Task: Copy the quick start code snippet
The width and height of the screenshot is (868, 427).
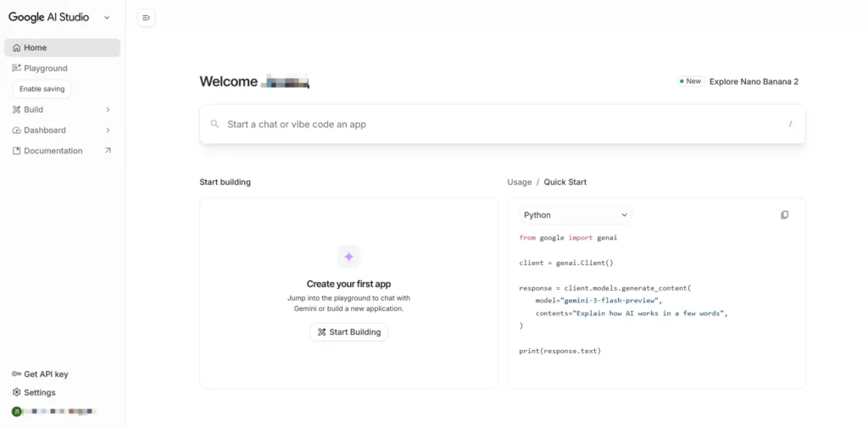Action: click(x=784, y=214)
